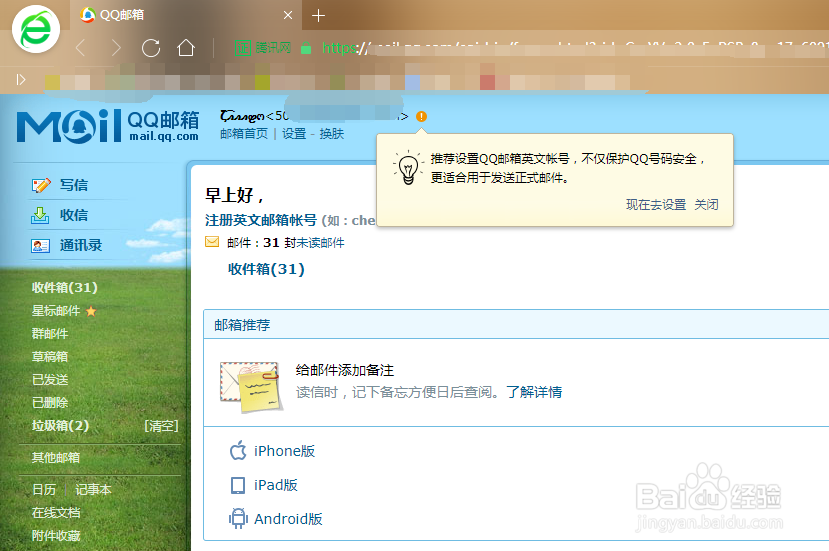Click the 360 browser logo icon
Viewport: 829px width, 551px height.
point(35,29)
